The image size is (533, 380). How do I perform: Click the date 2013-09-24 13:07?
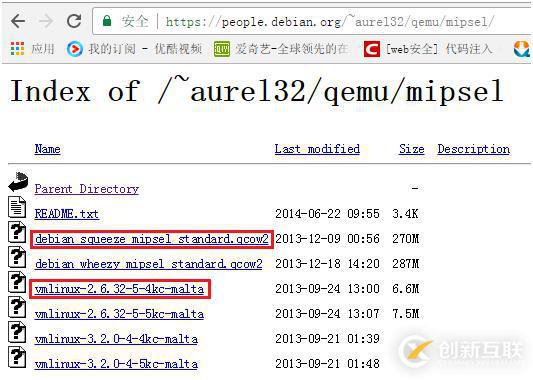pos(327,314)
